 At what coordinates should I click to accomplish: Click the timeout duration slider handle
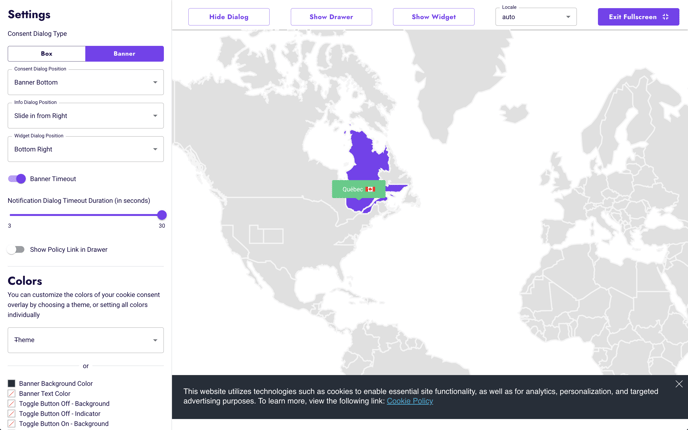[162, 215]
